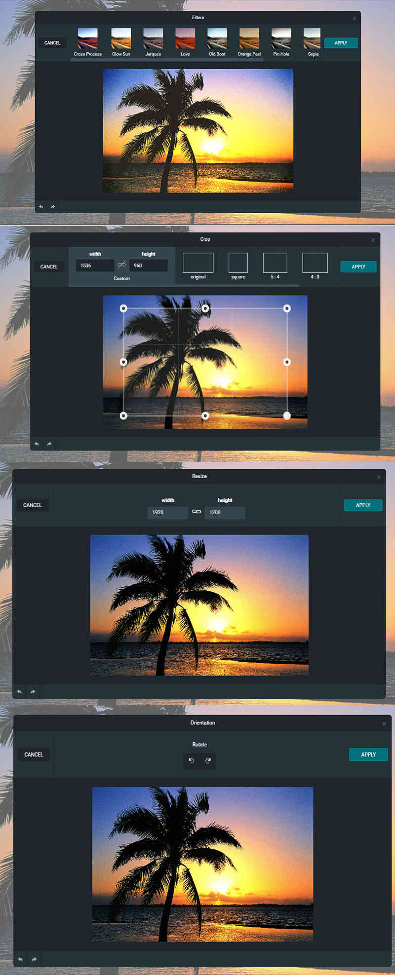Click Cancel in the Filters panel

pos(52,43)
